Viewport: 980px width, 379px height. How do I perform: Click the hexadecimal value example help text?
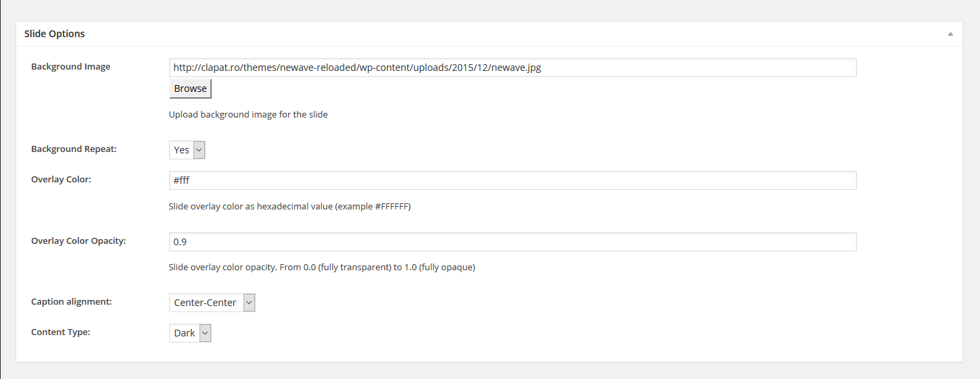[289, 207]
